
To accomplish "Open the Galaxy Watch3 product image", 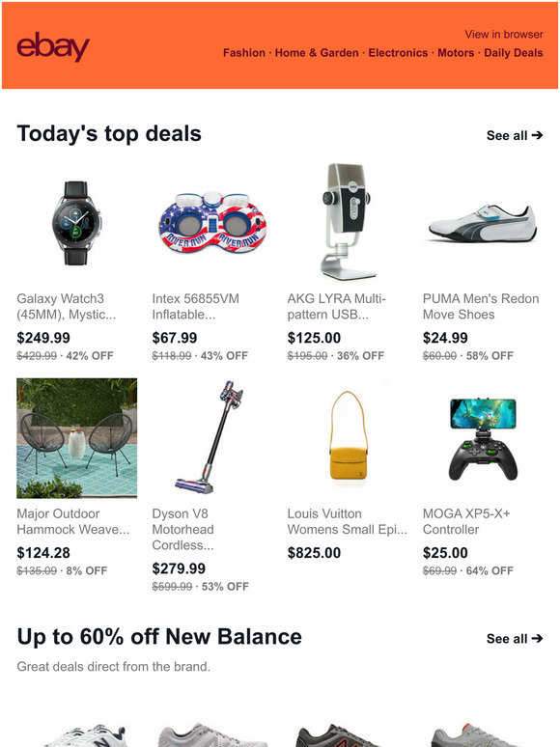I will click(76, 223).
